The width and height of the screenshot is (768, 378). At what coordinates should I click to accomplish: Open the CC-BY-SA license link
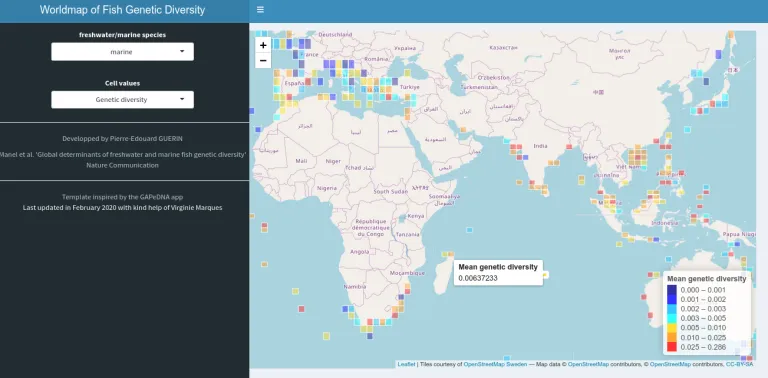click(x=739, y=364)
